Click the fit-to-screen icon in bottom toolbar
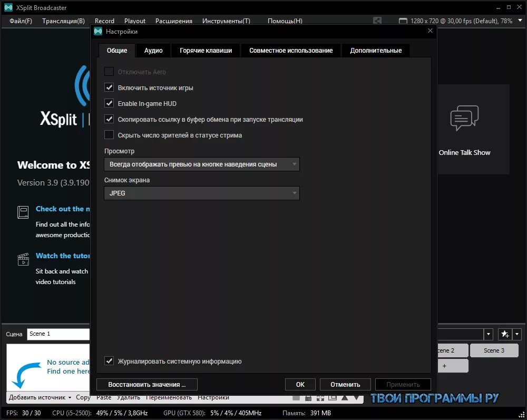Viewport: 527px width, 420px height. point(320,398)
